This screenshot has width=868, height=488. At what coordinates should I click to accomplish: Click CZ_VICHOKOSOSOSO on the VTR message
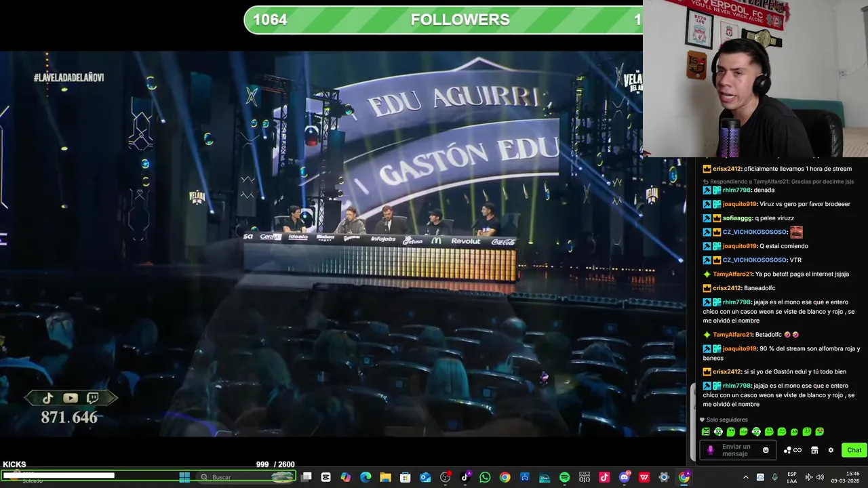point(754,260)
